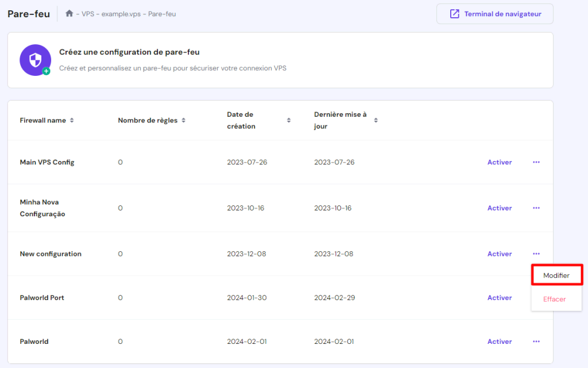
Task: Activate Minha Nova Configuração firewall
Action: point(500,208)
